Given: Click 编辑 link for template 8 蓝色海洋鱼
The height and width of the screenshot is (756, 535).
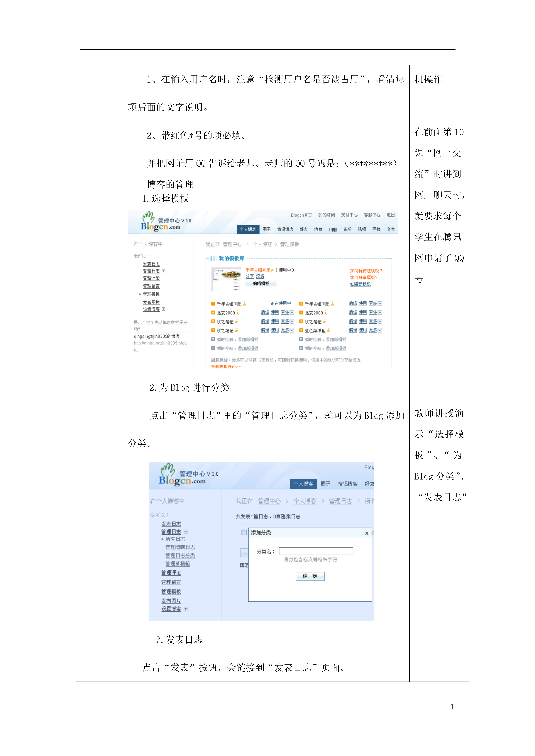Looking at the screenshot, I should point(353,330).
